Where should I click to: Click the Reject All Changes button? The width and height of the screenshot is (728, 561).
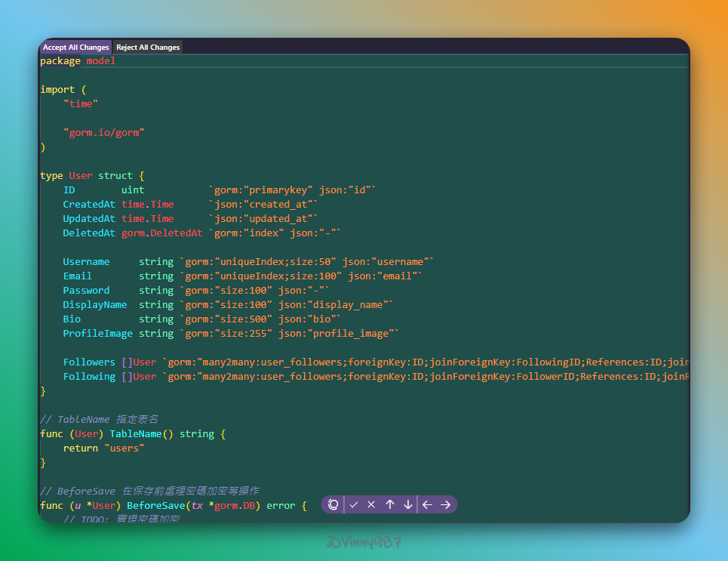tap(148, 47)
